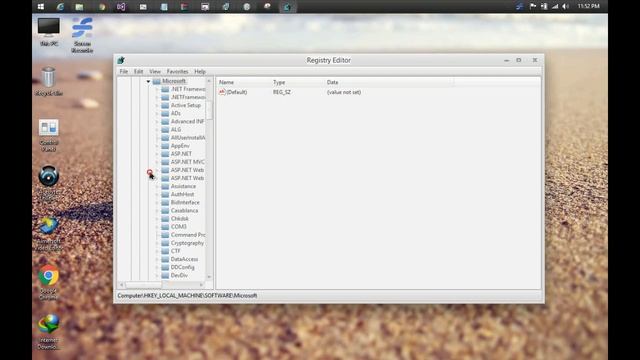Select the DataAccess registry key
Image resolution: width=640 pixels, height=360 pixels.
(184, 259)
